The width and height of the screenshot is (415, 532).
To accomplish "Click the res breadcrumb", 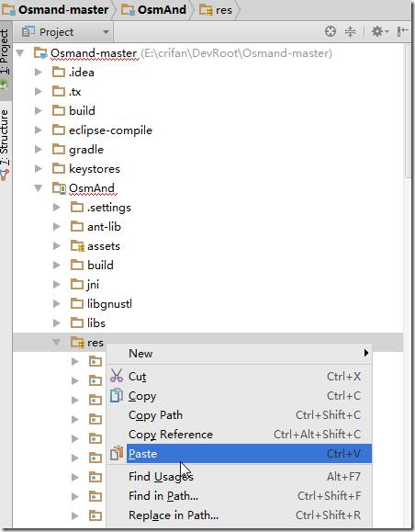I will pos(216,10).
